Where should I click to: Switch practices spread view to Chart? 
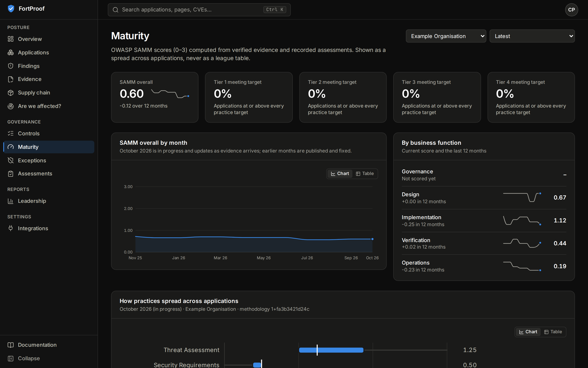528,332
